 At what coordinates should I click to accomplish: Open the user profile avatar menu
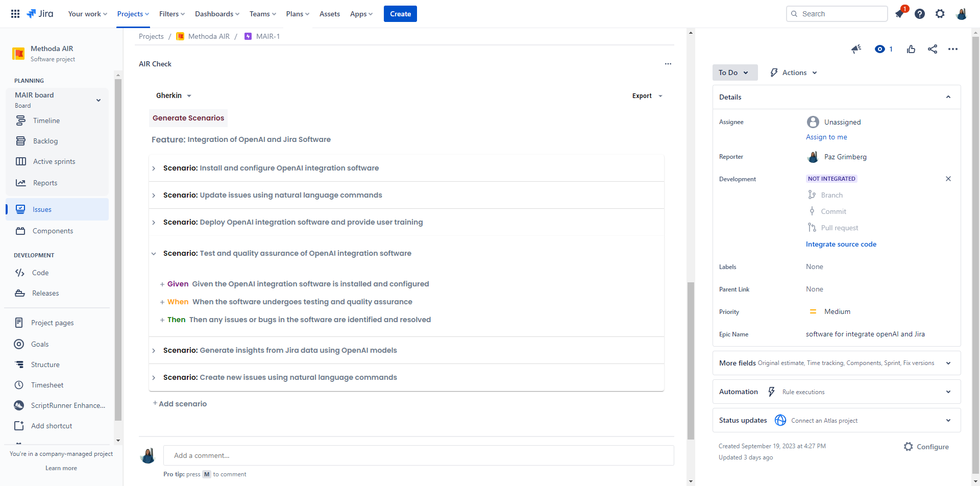click(961, 14)
